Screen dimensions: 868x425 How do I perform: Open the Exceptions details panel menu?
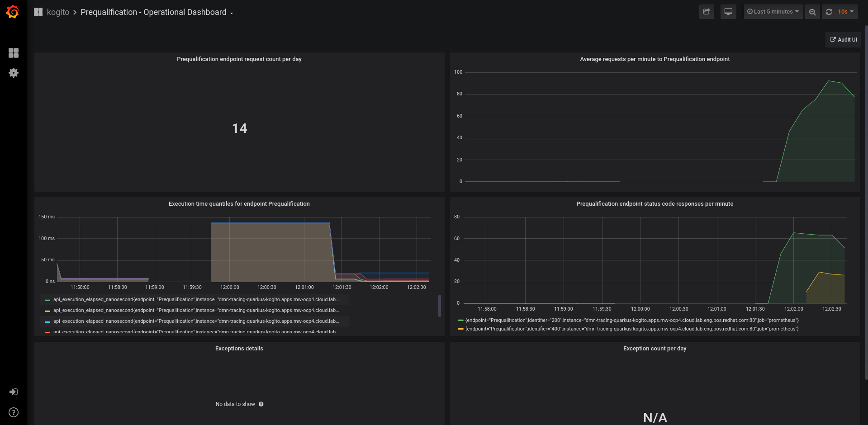(x=239, y=348)
